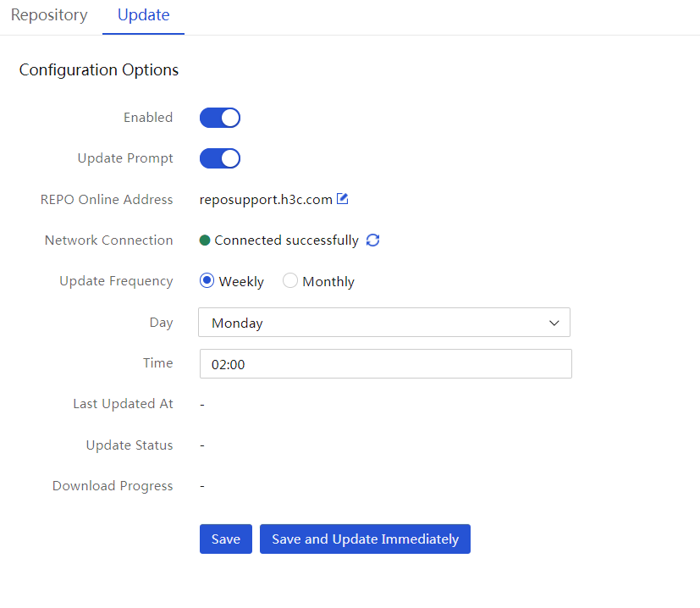The height and width of the screenshot is (608, 700).
Task: Refresh the network connection status
Action: [372, 240]
